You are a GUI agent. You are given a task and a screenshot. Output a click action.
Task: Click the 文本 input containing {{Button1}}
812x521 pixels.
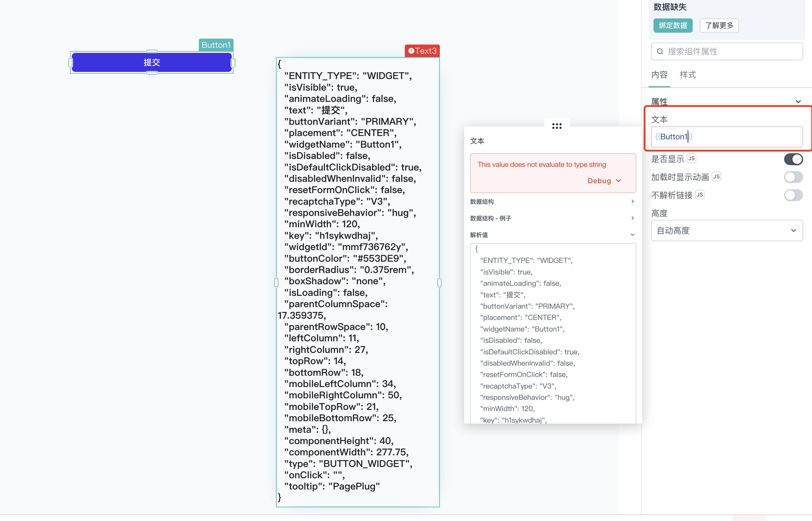[x=727, y=137]
